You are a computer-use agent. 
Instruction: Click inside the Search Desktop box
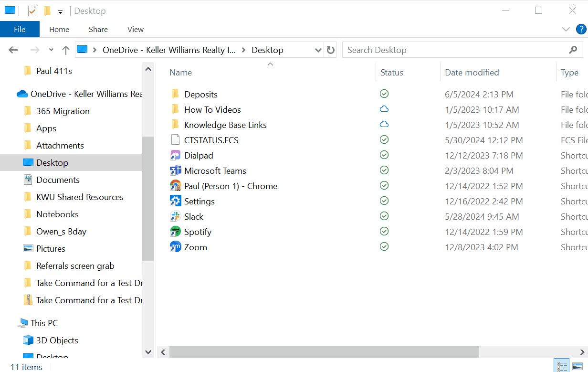pyautogui.click(x=430, y=50)
